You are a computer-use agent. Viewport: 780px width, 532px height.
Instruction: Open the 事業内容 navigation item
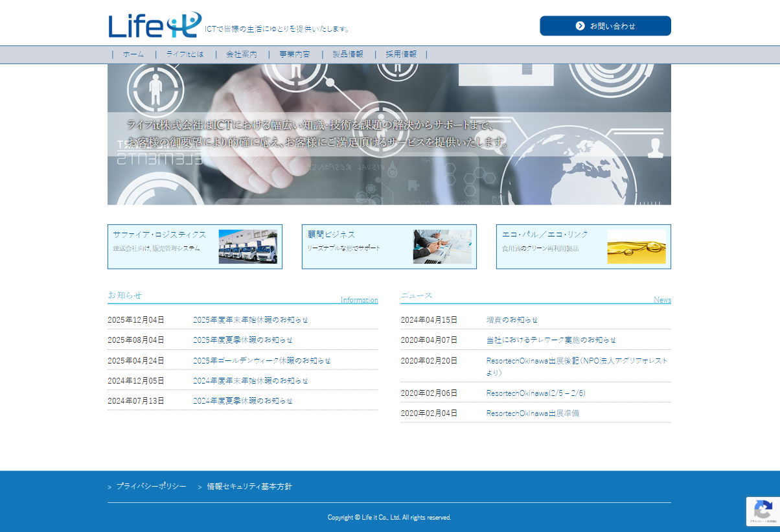point(294,54)
